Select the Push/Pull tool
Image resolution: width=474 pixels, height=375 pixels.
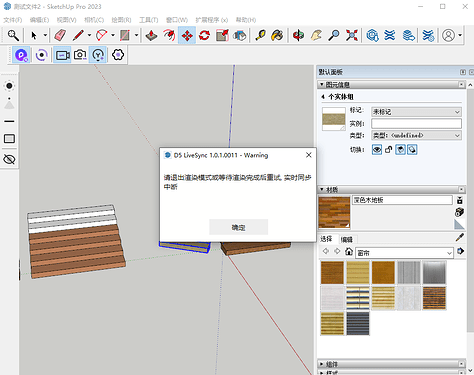point(151,35)
